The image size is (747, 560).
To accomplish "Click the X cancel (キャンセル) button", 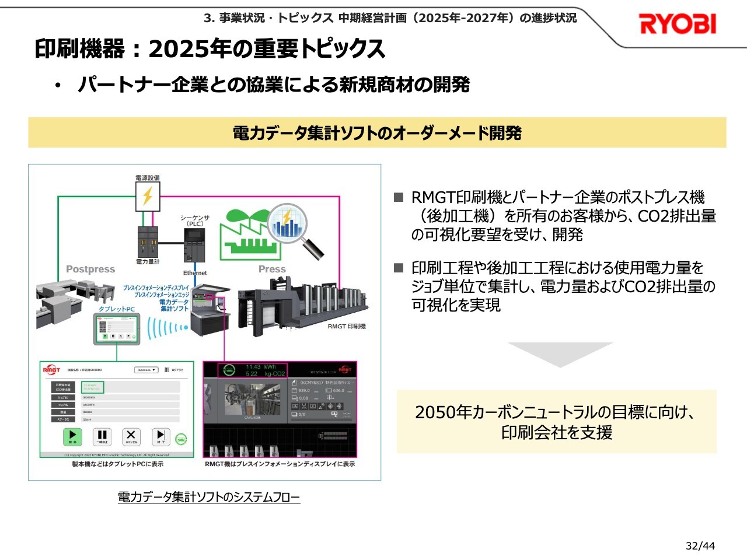I will [x=131, y=436].
